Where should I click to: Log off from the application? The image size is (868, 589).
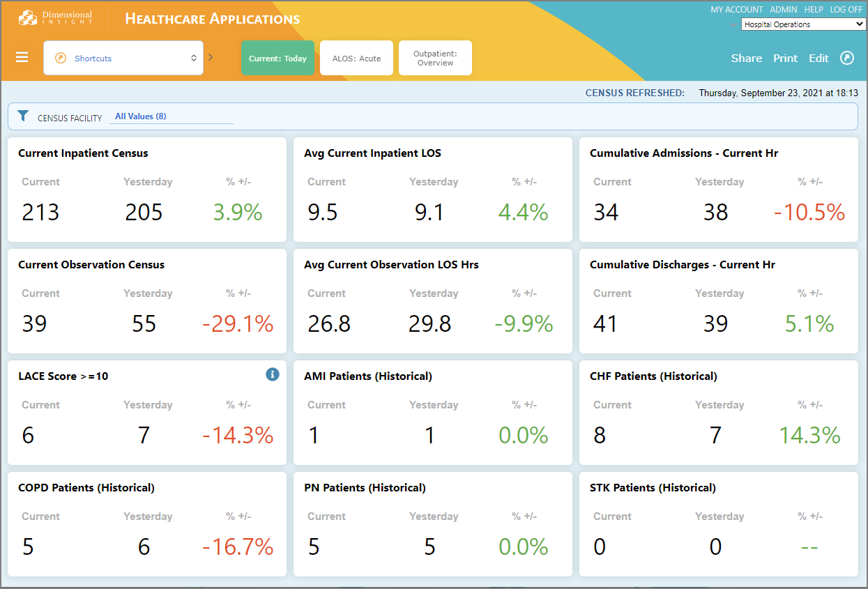846,10
